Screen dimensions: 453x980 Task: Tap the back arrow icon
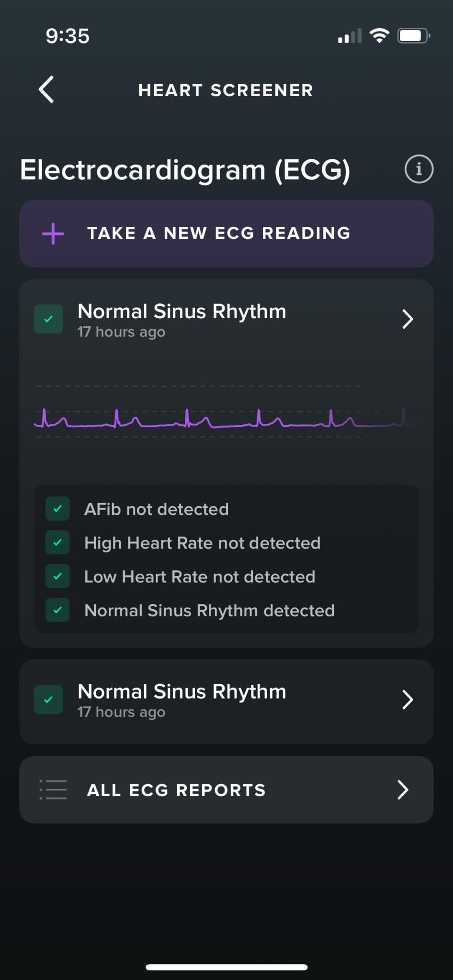(46, 89)
